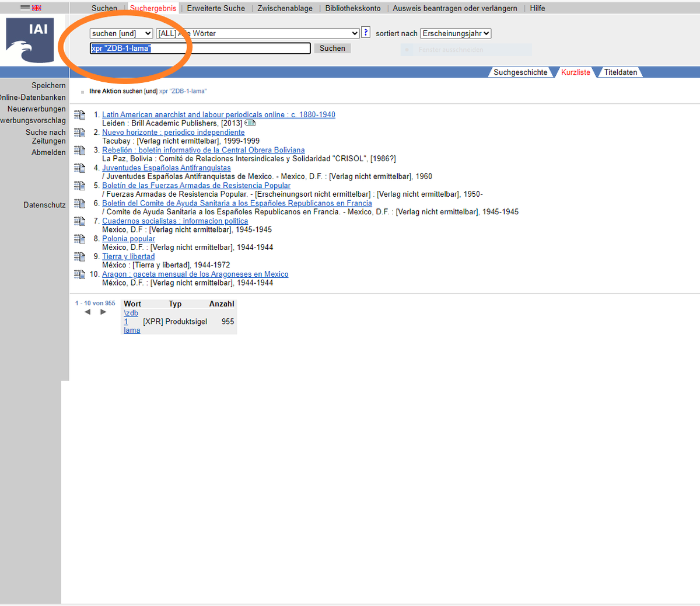The width and height of the screenshot is (700, 606).
Task: Click the record icon beside Rebelión
Action: (x=80, y=151)
